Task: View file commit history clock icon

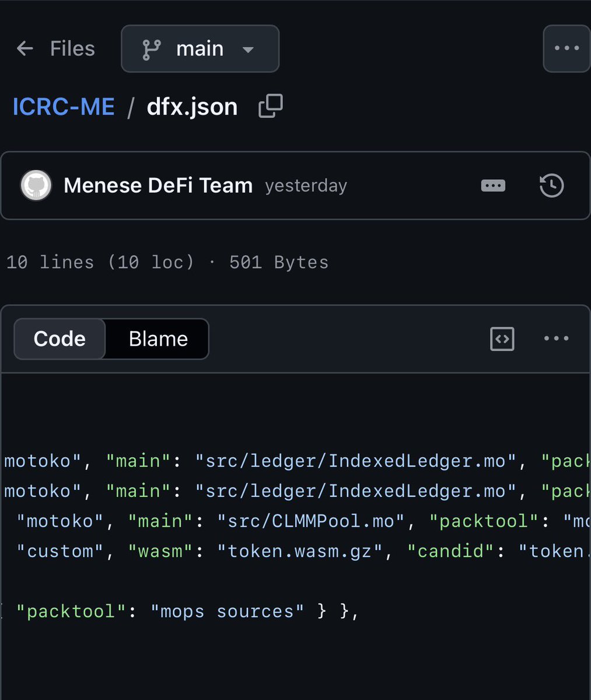Action: [x=551, y=186]
